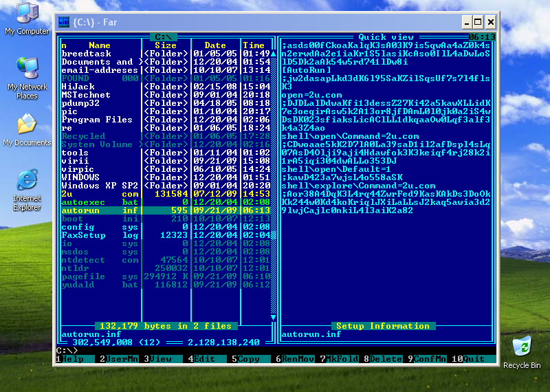Select the FaxSetup log file
This screenshot has width=550, height=392.
coord(166,235)
